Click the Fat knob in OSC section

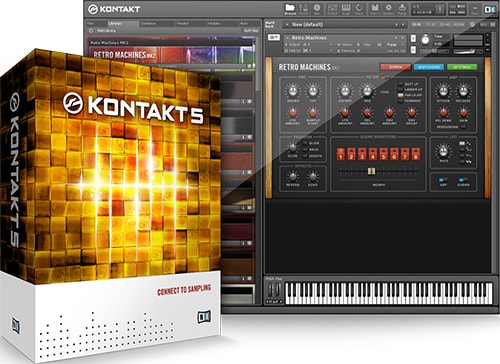pyautogui.click(x=313, y=90)
